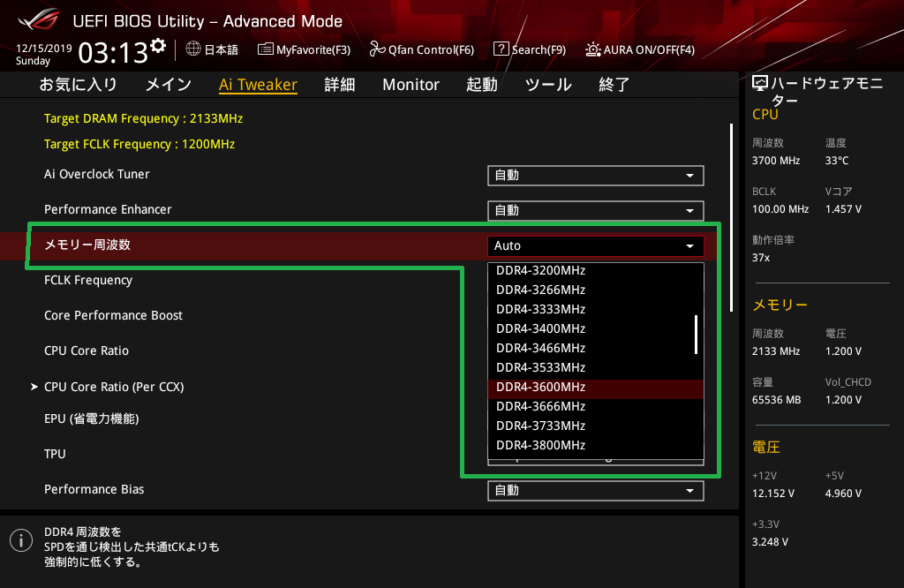Click the Search question mark icon
Viewport: 904px width, 588px height.
(x=501, y=49)
